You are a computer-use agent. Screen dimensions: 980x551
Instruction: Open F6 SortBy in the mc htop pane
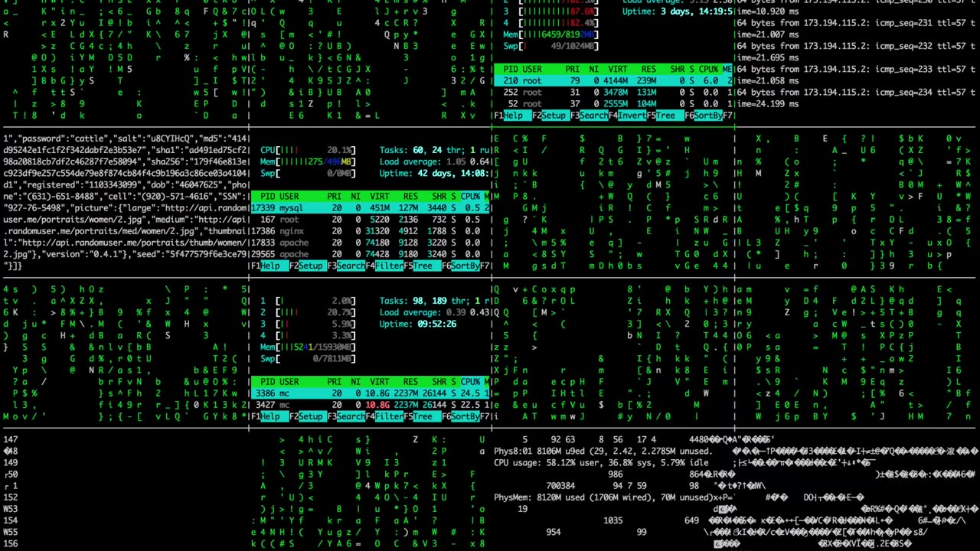tap(459, 416)
